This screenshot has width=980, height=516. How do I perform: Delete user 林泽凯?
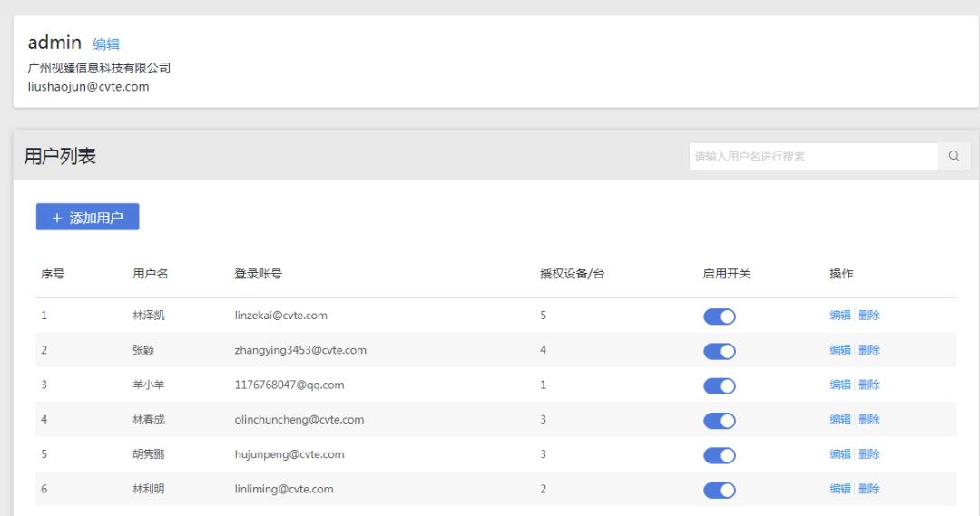click(x=869, y=316)
